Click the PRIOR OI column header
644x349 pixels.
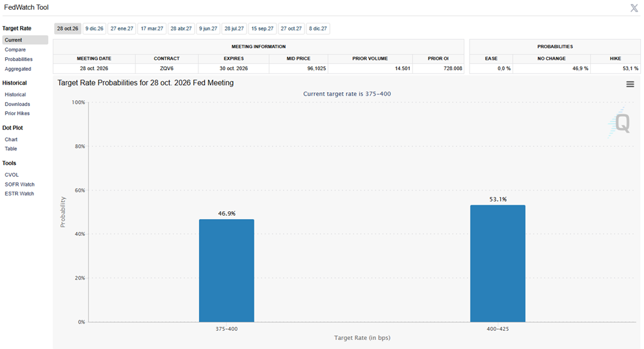tap(438, 58)
